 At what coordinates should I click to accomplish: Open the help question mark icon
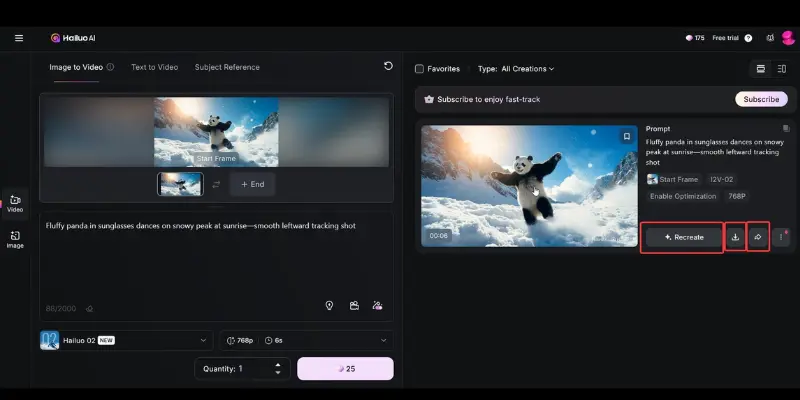(748, 38)
